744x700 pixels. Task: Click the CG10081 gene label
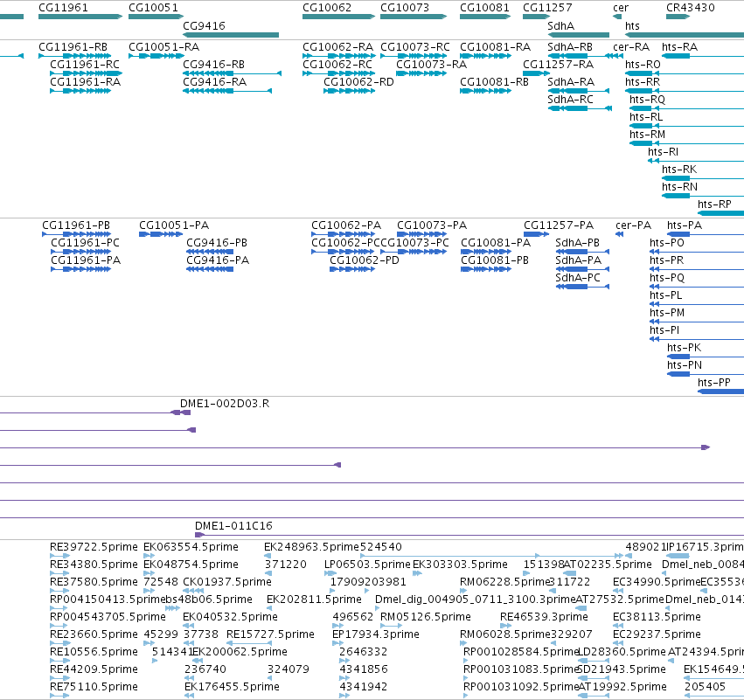coord(484,8)
